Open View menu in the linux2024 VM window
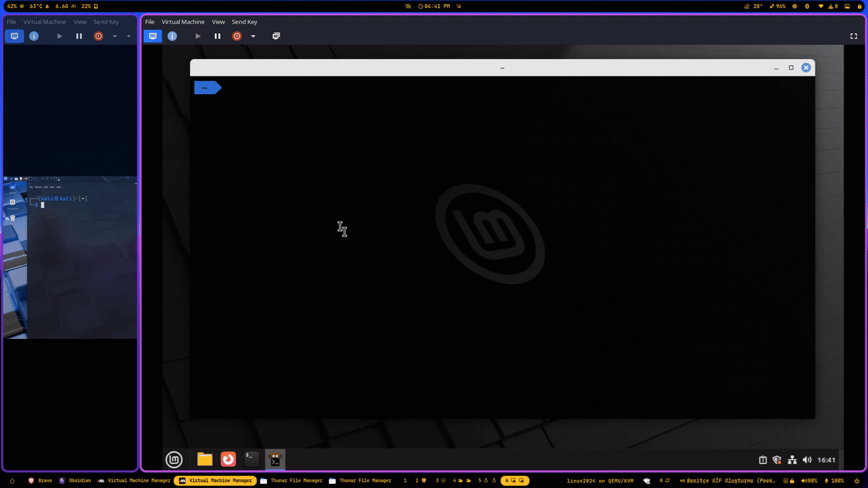Viewport: 868px width, 488px height. click(218, 22)
